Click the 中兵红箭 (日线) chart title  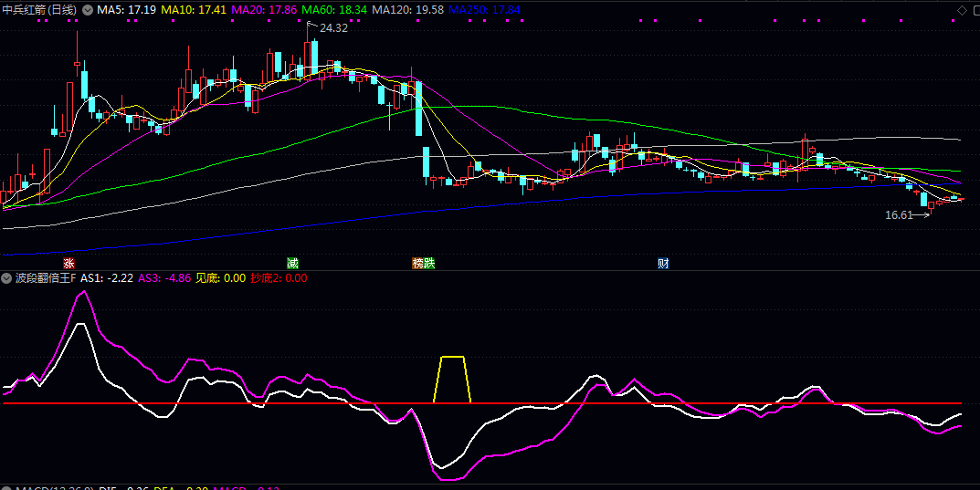(39, 10)
